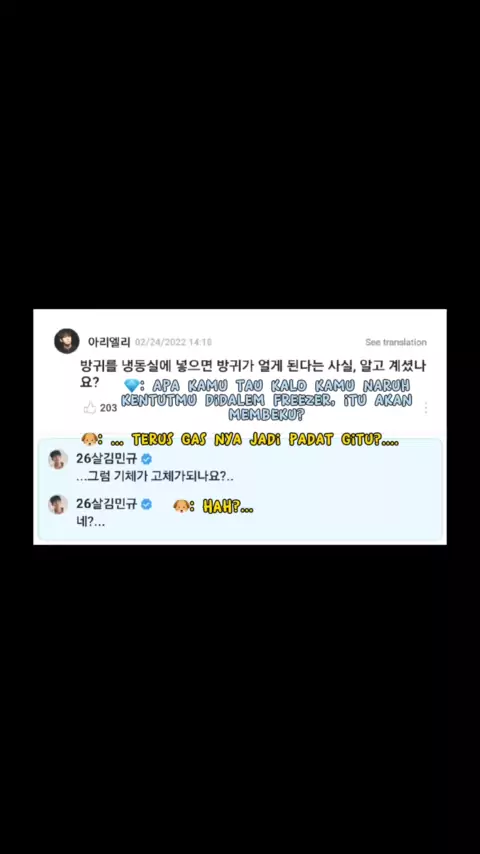The image size is (480, 854).
Task: Click the reply text '그럼 기체가 고체가되나요?'
Action: click(x=155, y=477)
